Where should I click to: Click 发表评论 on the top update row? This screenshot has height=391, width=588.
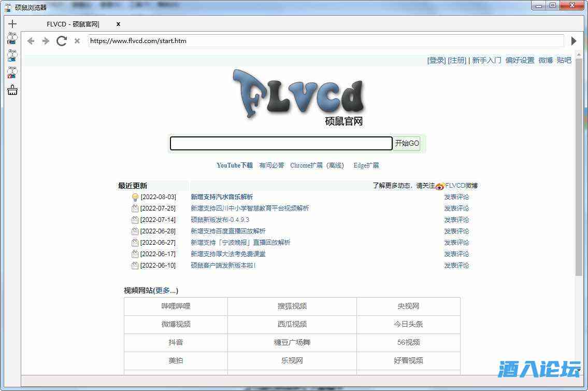coord(456,197)
